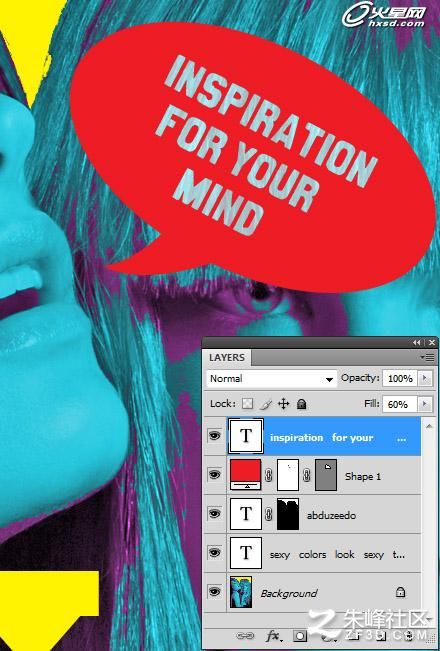Click the link icon after Shape 1 fill thumbnail

[269, 475]
